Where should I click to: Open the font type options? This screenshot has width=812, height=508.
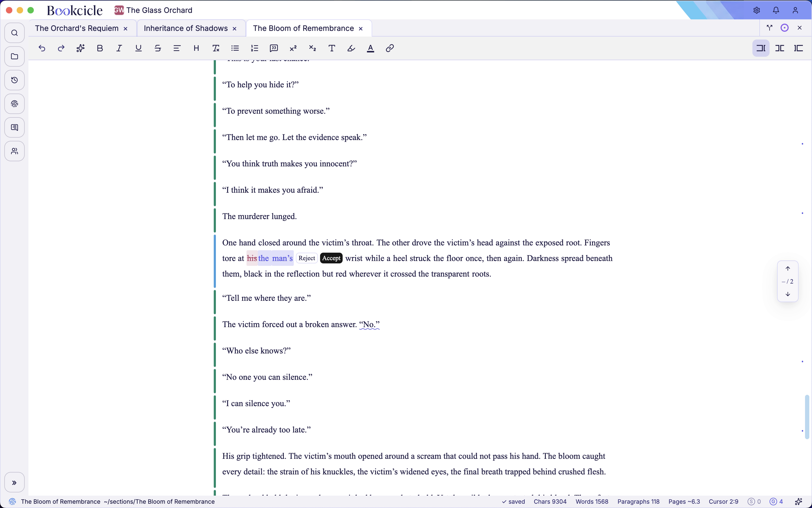(x=332, y=48)
